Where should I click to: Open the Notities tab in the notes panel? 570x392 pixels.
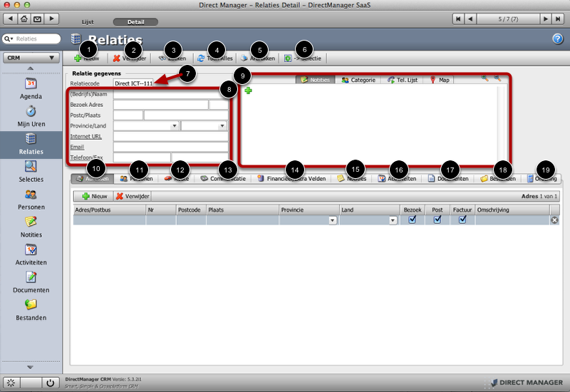tap(316, 80)
